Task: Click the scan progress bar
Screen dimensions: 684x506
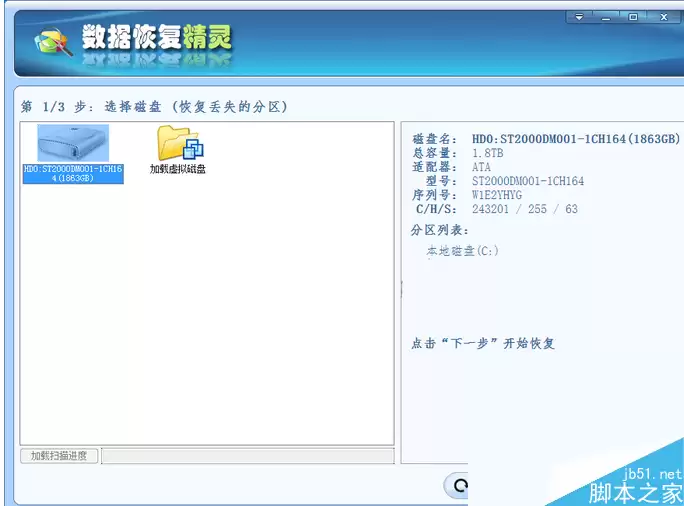Action: pyautogui.click(x=248, y=456)
